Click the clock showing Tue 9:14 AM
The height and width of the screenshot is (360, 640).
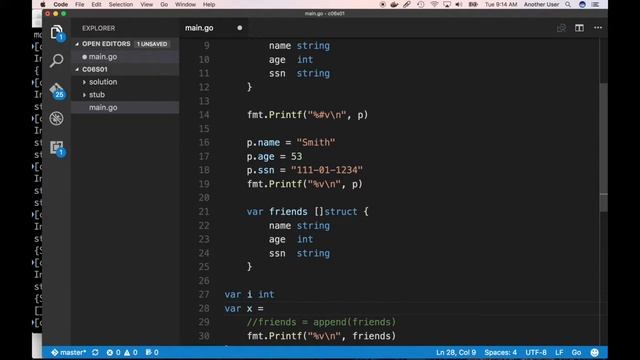click(501, 4)
